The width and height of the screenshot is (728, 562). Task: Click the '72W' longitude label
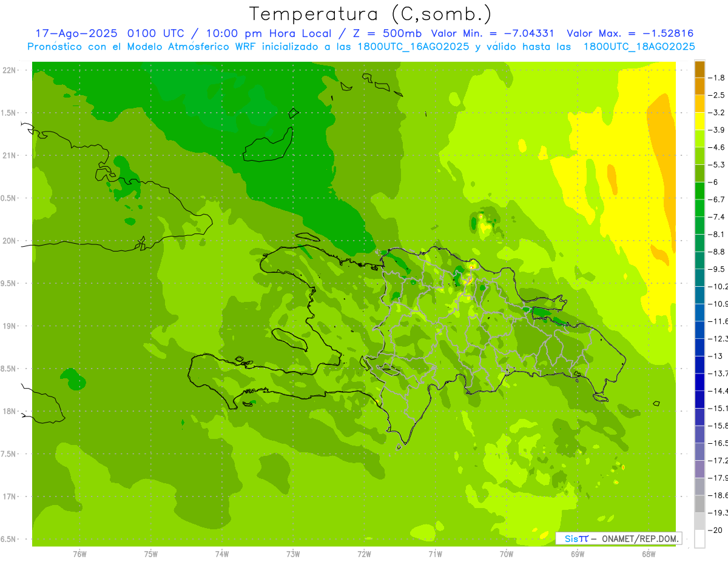364,554
